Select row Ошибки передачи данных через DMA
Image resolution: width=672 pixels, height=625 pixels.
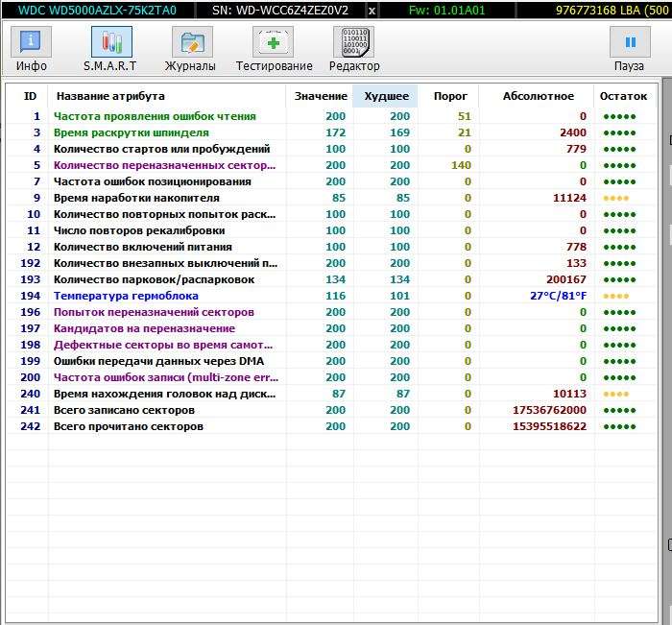(x=331, y=361)
